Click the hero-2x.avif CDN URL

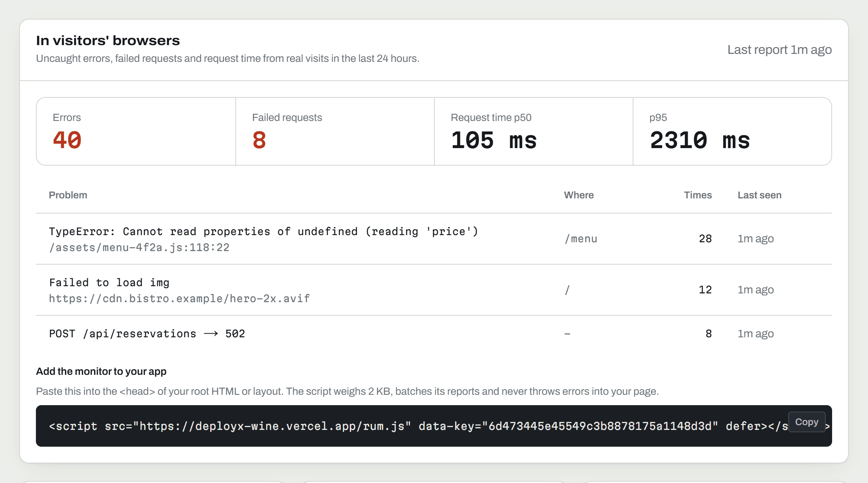(180, 299)
